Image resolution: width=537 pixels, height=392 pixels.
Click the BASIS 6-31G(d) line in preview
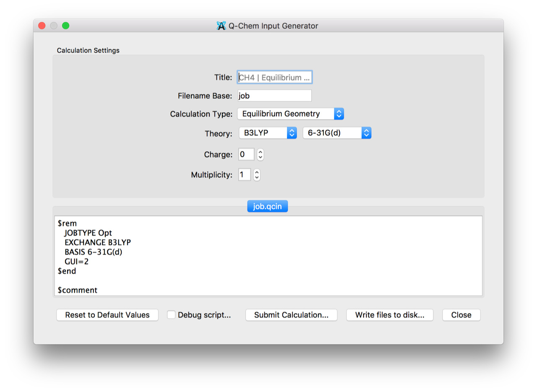pyautogui.click(x=93, y=252)
